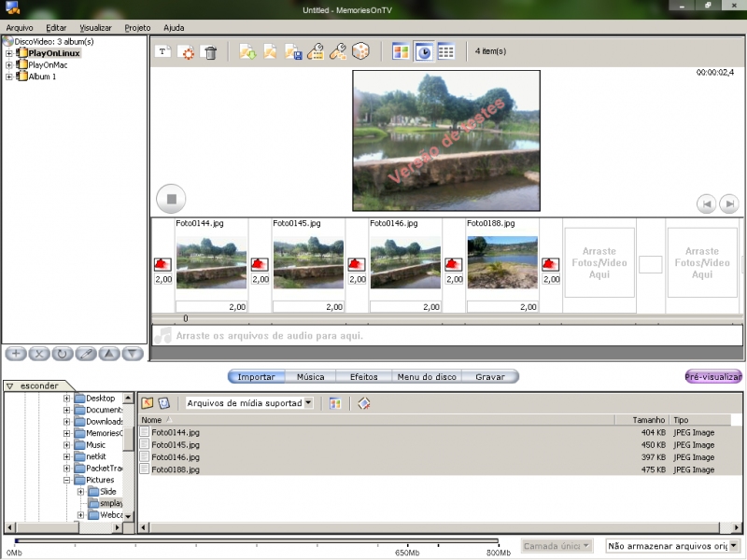Click transition icon before Foto0145.jpg slide
The width and height of the screenshot is (747, 560).
pos(260,265)
